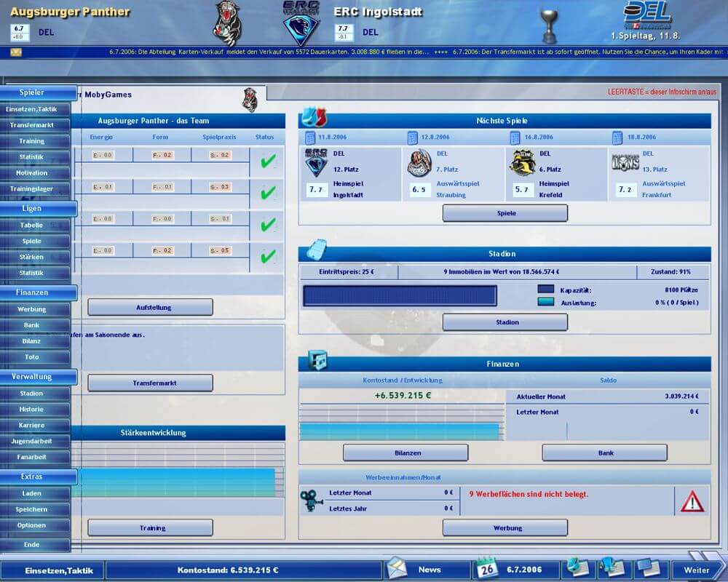Click the calendar icon next to 18.8.2006
This screenshot has height=582, width=728.
click(617, 137)
